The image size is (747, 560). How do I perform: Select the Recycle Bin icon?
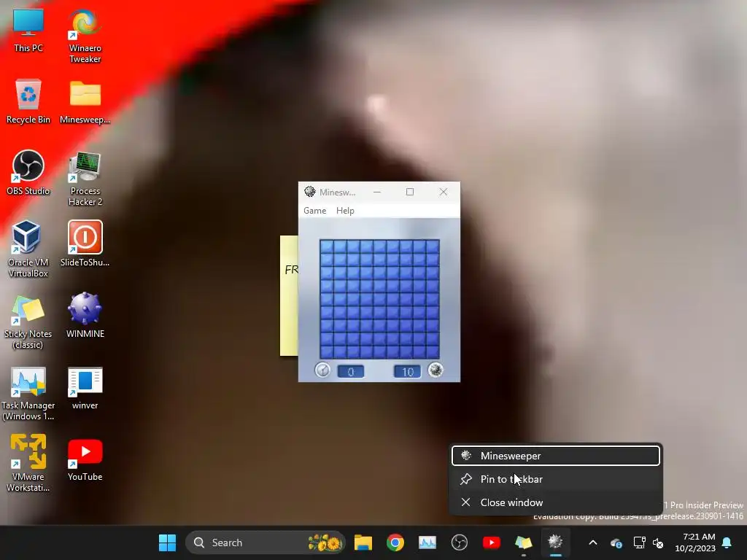pos(28,101)
